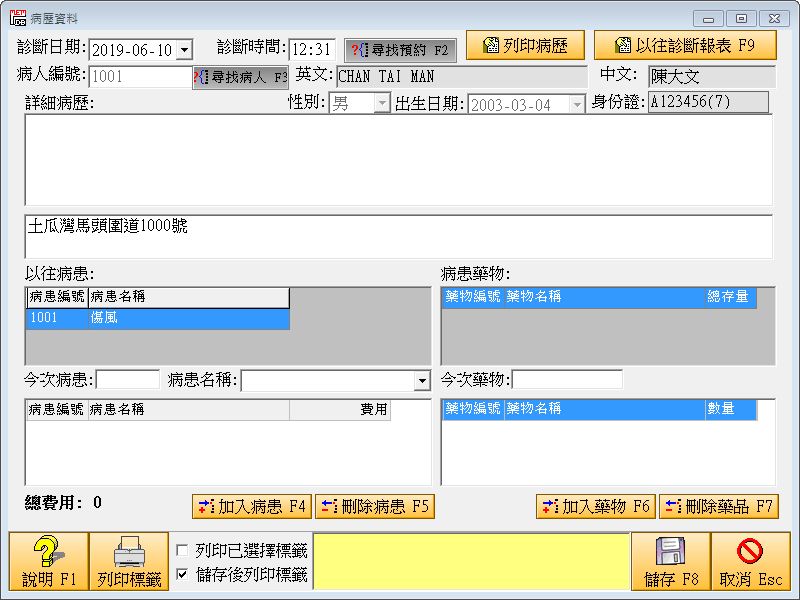Viewport: 800px width, 600px height.
Task: Click 刪除病患 F5 button
Action: [375, 506]
